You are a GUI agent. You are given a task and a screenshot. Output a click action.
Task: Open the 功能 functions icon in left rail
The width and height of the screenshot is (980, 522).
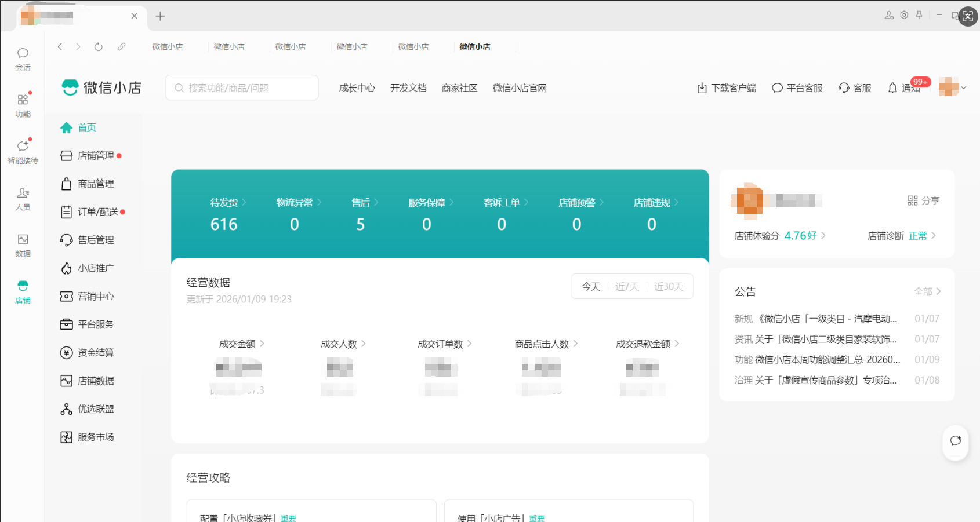click(23, 105)
